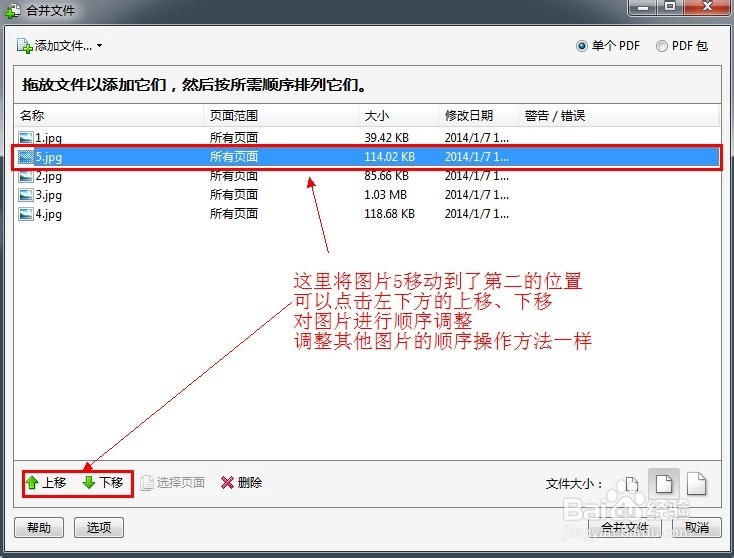Sort by 大小 column header
The image size is (734, 558).
398,116
